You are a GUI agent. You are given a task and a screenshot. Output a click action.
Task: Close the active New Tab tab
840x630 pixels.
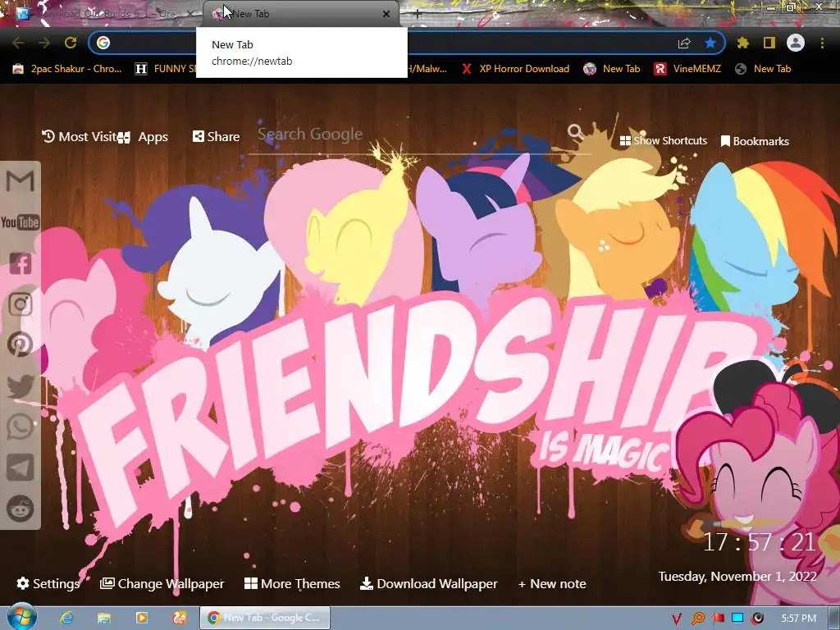pyautogui.click(x=386, y=14)
